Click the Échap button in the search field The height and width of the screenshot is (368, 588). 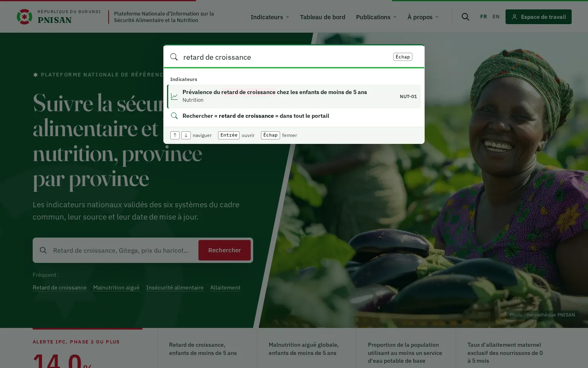[x=403, y=57]
